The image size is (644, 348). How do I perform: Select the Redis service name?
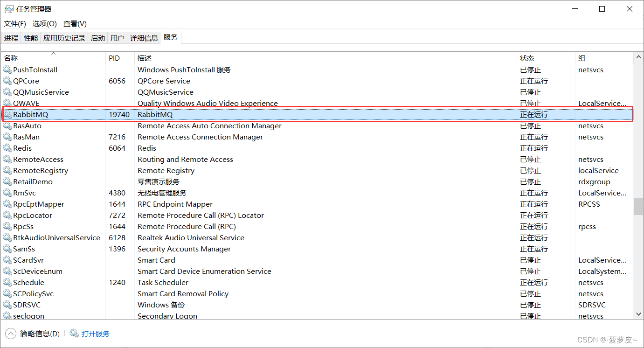22,148
